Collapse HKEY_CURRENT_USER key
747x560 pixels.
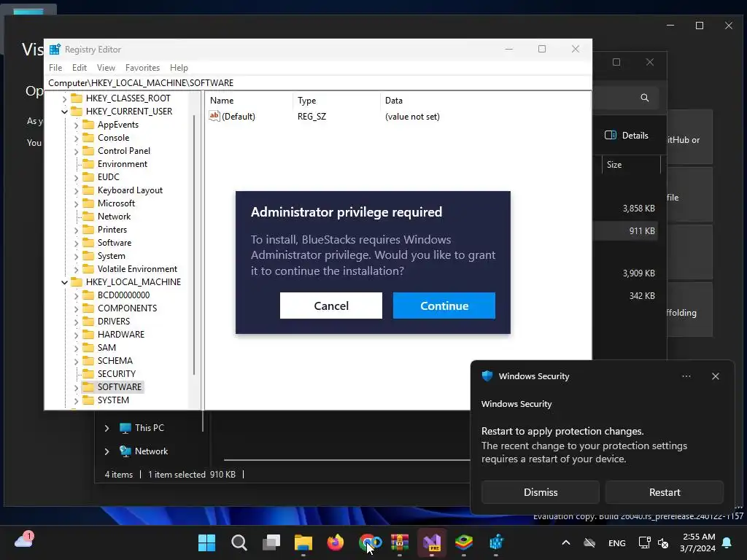pyautogui.click(x=64, y=112)
